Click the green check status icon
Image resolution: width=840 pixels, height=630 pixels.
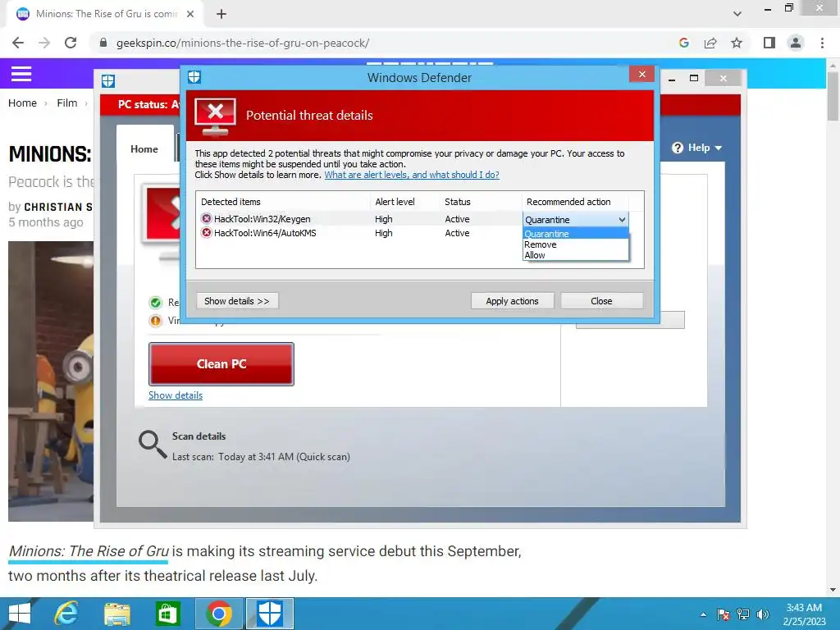pyautogui.click(x=155, y=303)
